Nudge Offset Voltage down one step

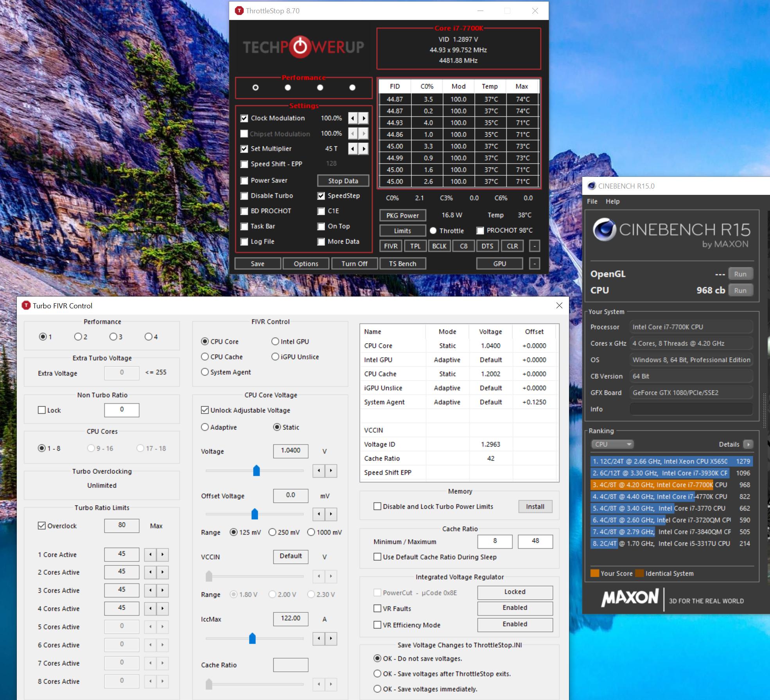(x=319, y=514)
